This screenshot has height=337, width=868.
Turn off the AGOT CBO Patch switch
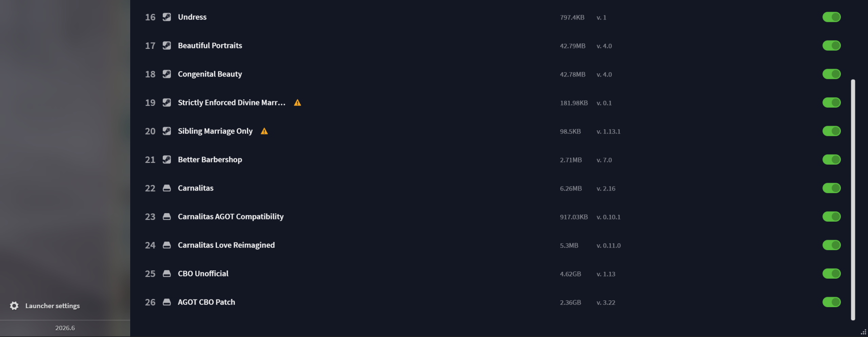(831, 302)
